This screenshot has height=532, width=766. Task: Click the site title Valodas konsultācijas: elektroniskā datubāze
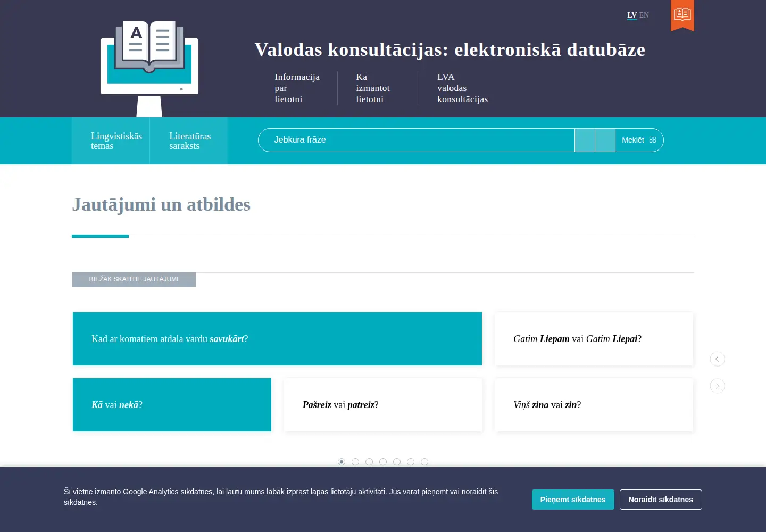tap(449, 49)
